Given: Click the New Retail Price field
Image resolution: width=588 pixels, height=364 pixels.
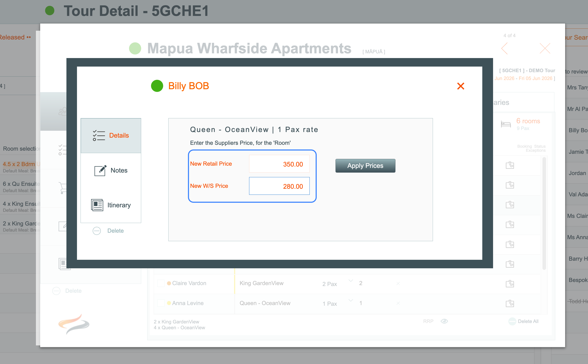Looking at the screenshot, I should click(x=279, y=164).
